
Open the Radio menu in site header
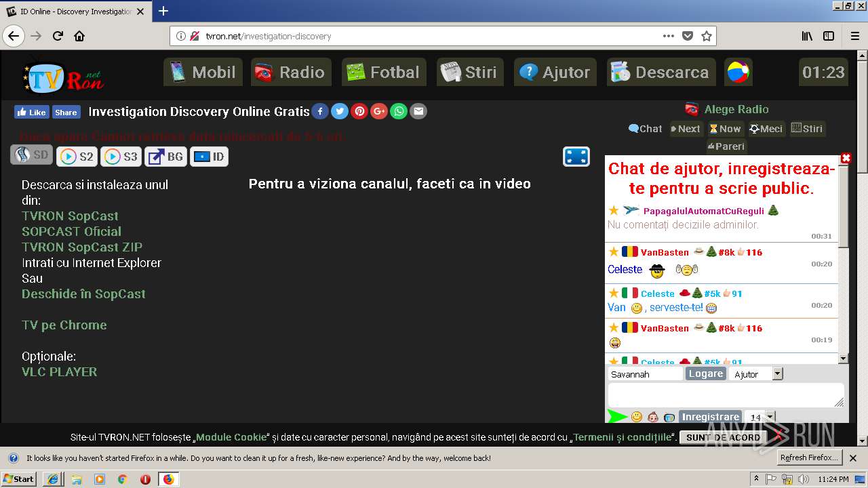[291, 72]
